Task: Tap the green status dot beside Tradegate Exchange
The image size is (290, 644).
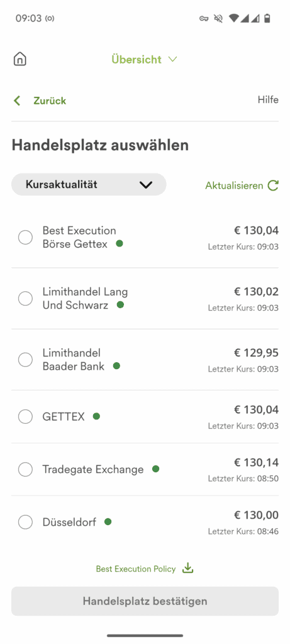Action: [155, 469]
